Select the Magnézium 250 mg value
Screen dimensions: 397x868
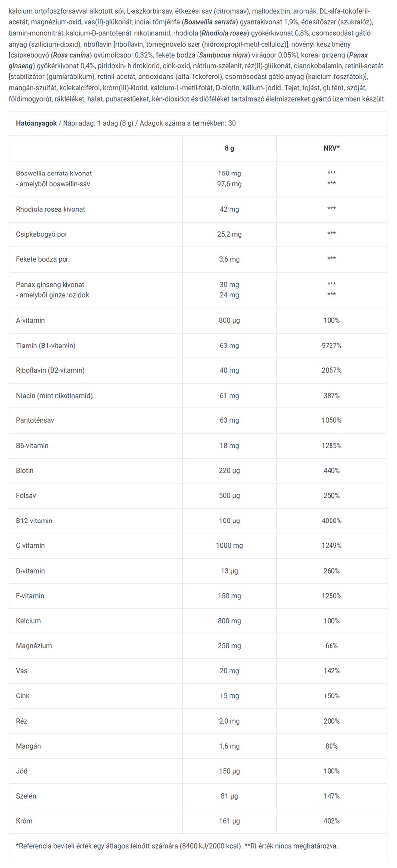(229, 646)
